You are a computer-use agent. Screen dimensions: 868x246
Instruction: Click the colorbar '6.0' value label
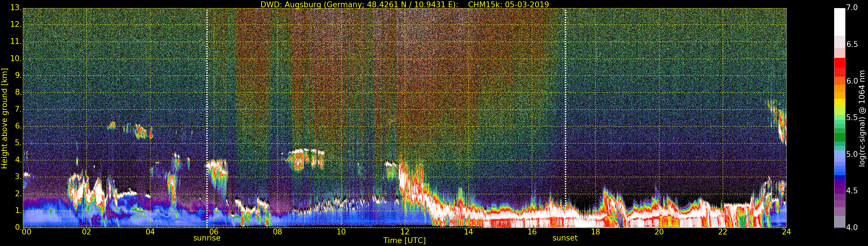pos(852,81)
